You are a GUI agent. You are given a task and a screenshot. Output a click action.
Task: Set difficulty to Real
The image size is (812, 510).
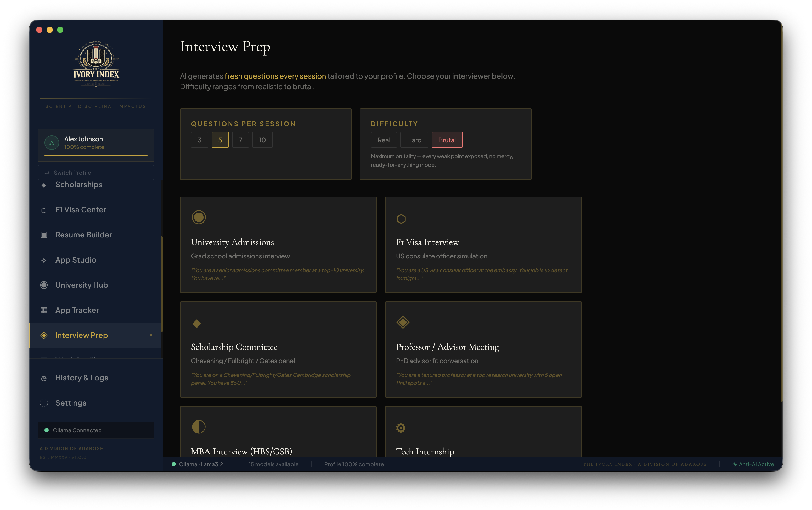(x=384, y=140)
